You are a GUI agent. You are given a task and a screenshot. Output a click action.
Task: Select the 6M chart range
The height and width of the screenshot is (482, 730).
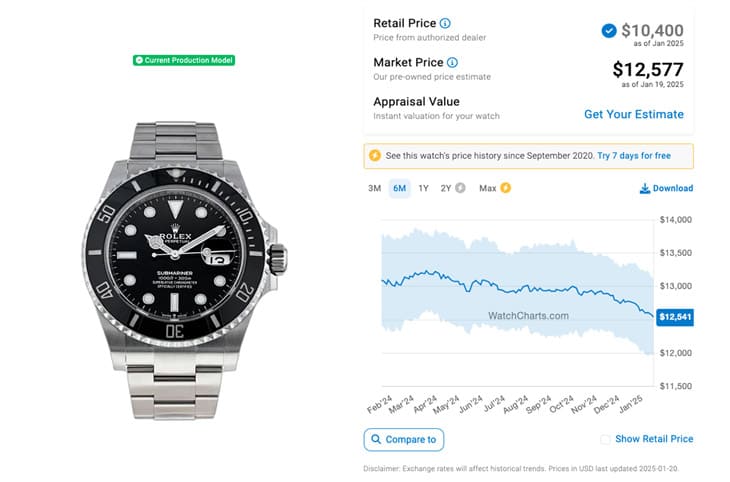point(399,188)
